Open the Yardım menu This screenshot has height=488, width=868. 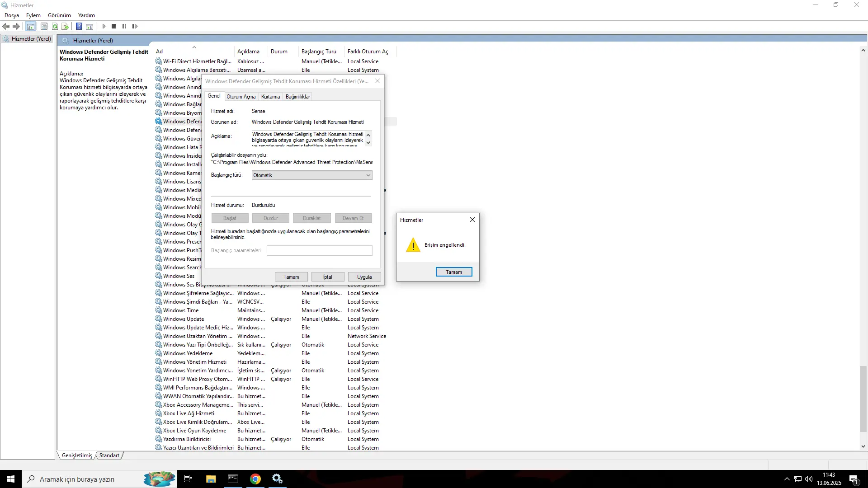click(86, 15)
